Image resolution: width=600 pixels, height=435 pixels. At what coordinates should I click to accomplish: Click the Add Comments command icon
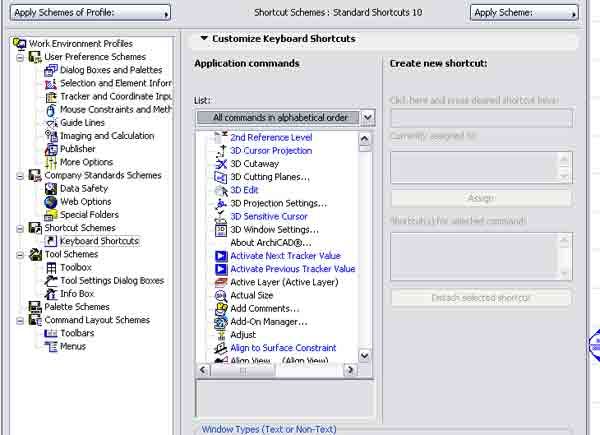(221, 309)
